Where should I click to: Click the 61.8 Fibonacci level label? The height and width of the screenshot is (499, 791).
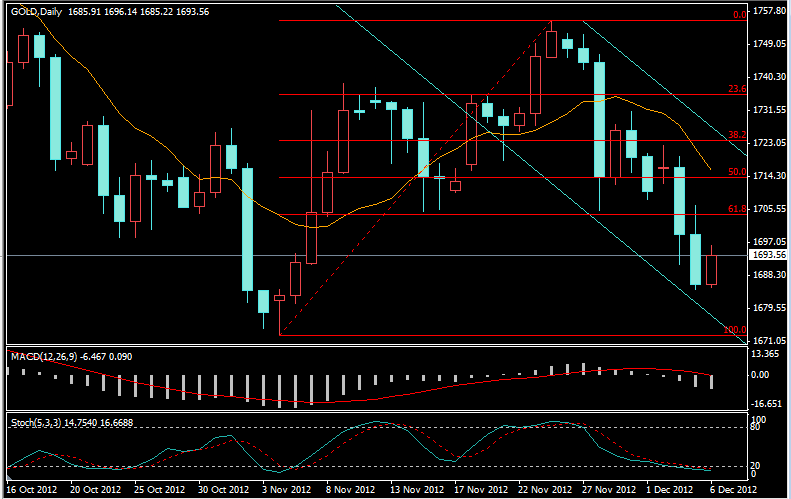point(737,208)
